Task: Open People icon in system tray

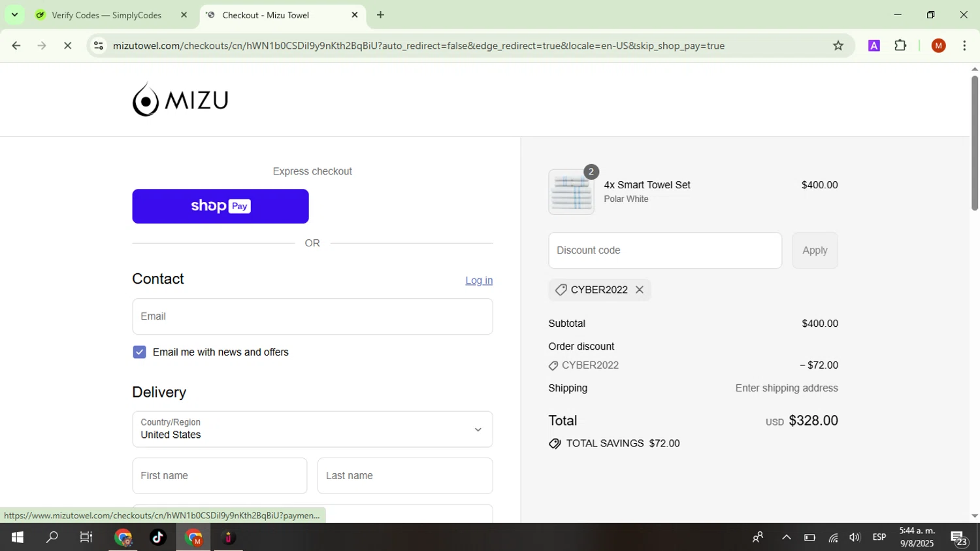Action: pyautogui.click(x=758, y=537)
